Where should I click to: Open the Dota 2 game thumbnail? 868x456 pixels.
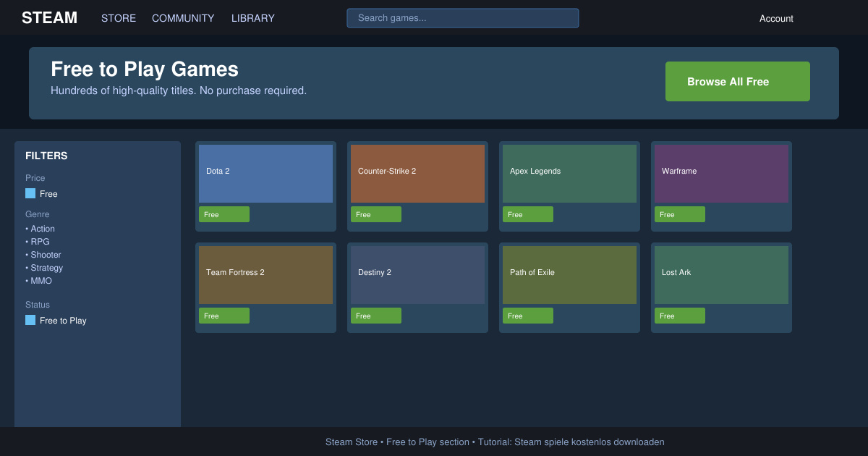[x=265, y=174]
